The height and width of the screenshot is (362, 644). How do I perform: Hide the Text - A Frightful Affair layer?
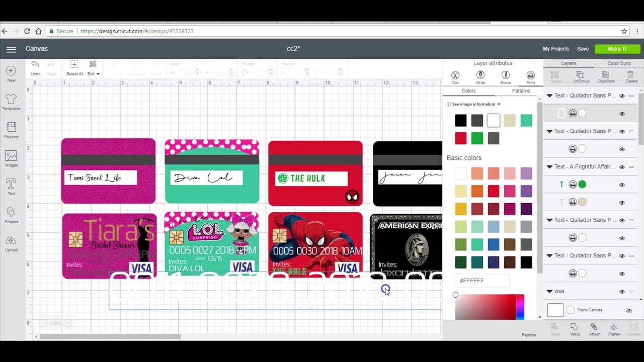(622, 167)
